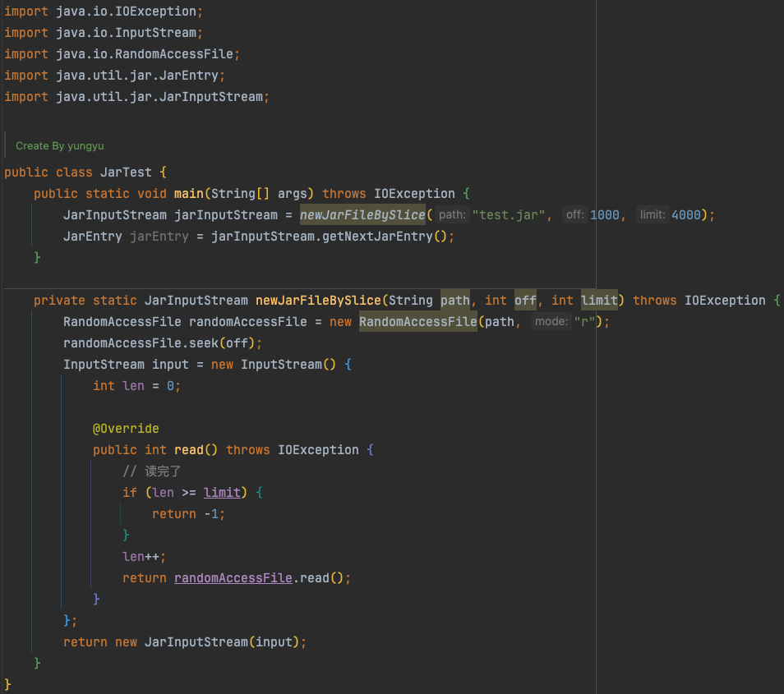Click the 4000 argument value
Image resolution: width=784 pixels, height=694 pixels.
pos(686,215)
